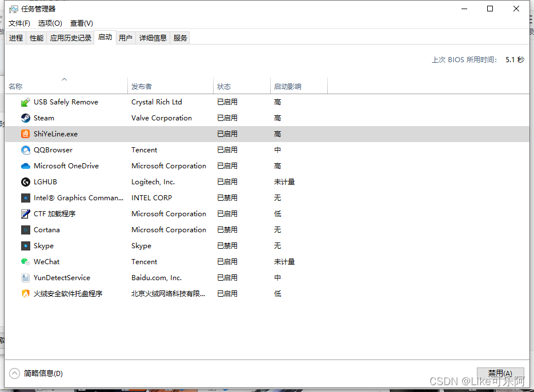This screenshot has width=534, height=392.
Task: Click publisher Logitech, Inc.
Action: click(x=153, y=182)
